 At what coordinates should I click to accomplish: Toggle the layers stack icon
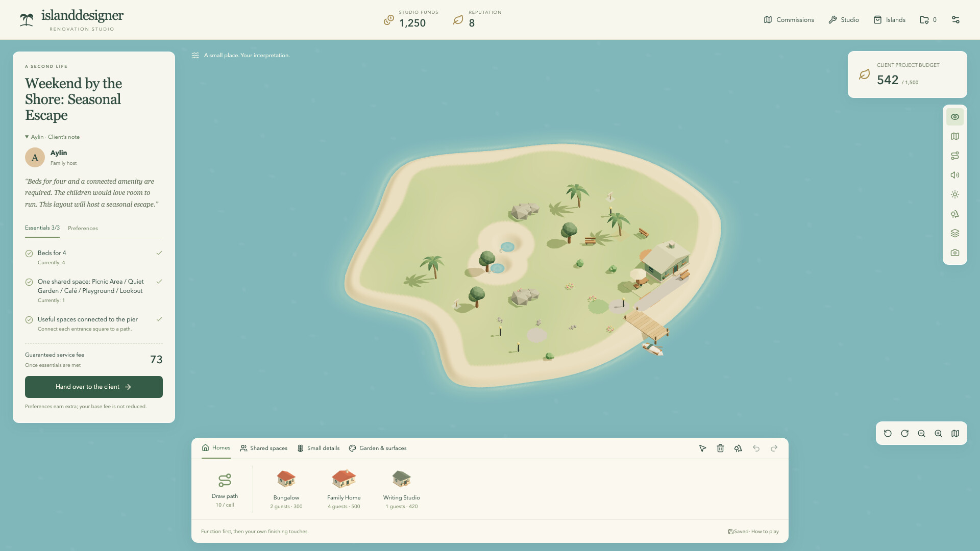pyautogui.click(x=954, y=233)
